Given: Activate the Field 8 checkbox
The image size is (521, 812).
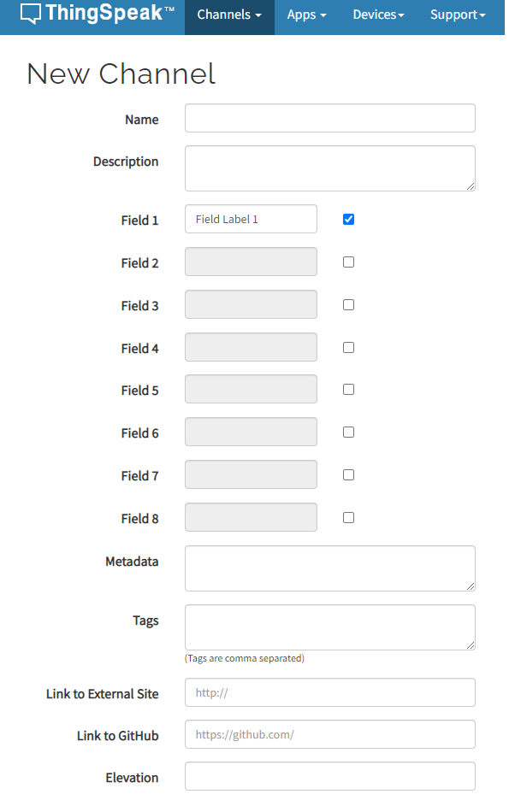Looking at the screenshot, I should coord(348,518).
